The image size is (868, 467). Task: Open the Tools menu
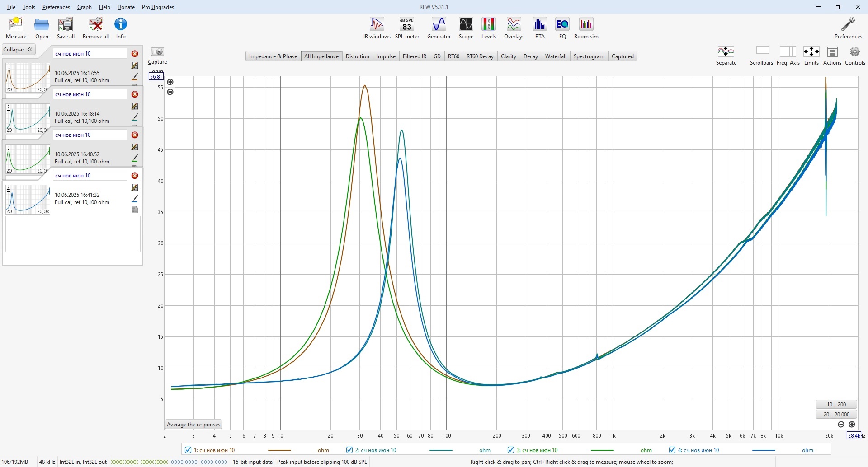[29, 7]
